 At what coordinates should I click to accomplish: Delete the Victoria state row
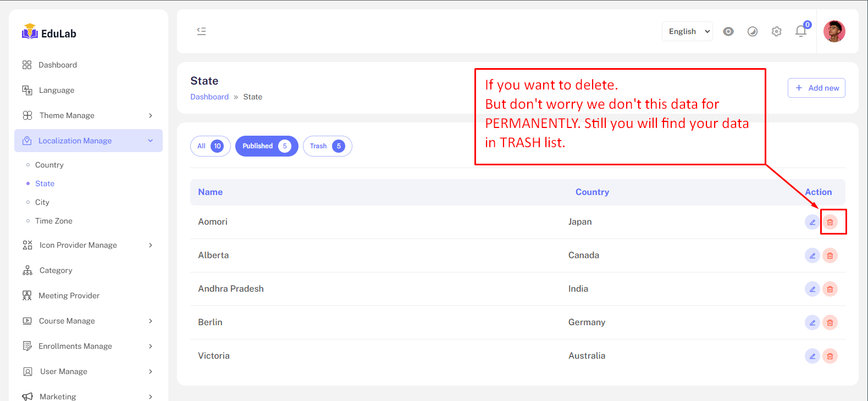830,356
